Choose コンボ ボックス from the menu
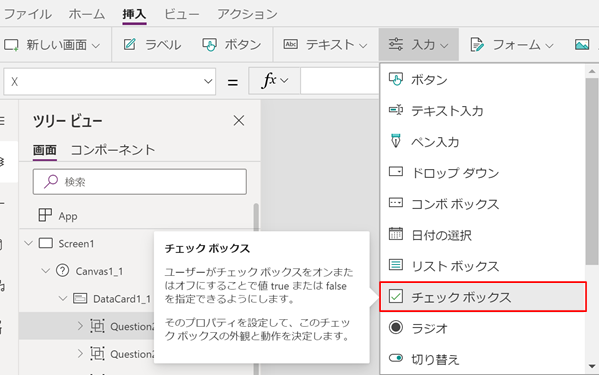This screenshot has width=599, height=375. [483, 204]
